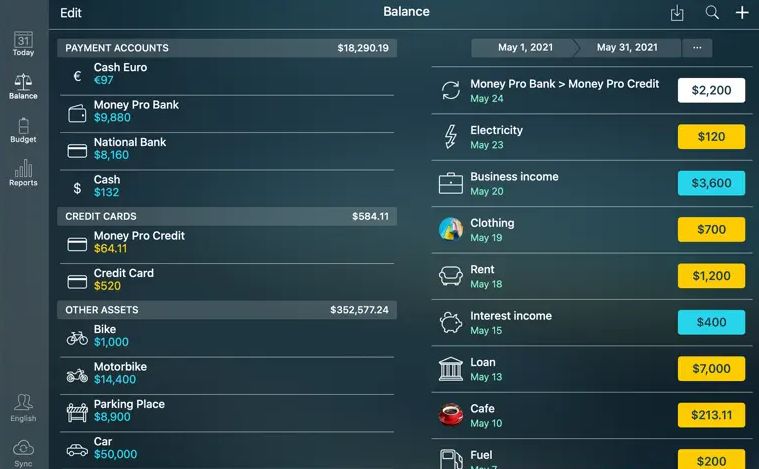Click the $18,290.19 payment accounts total
The height and width of the screenshot is (469, 759).
(x=363, y=48)
